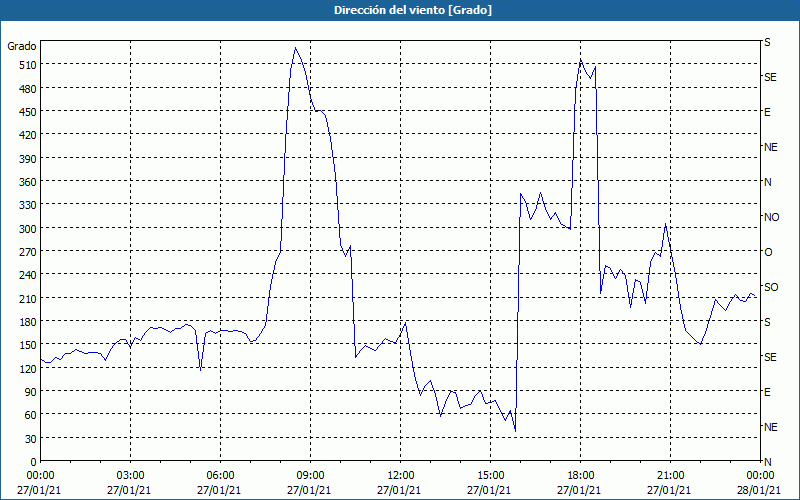
Task: Click the 21:00 time axis label
Action: click(x=670, y=476)
